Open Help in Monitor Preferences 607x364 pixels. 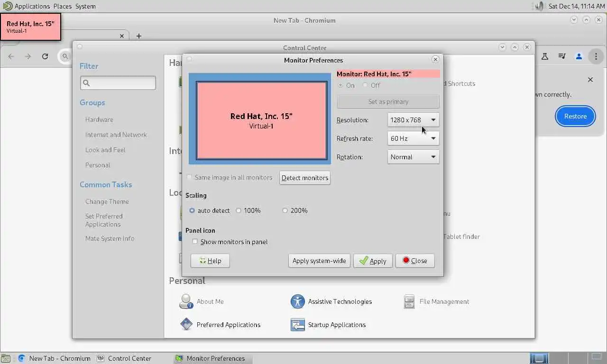(x=210, y=261)
